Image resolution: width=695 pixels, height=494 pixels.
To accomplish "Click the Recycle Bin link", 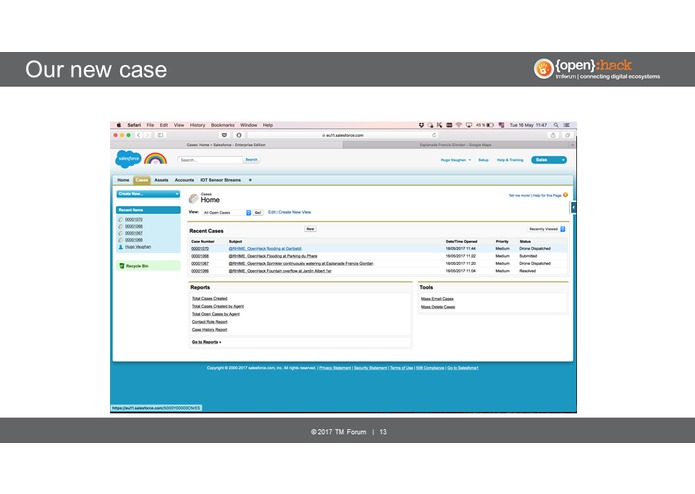I will pos(137,266).
